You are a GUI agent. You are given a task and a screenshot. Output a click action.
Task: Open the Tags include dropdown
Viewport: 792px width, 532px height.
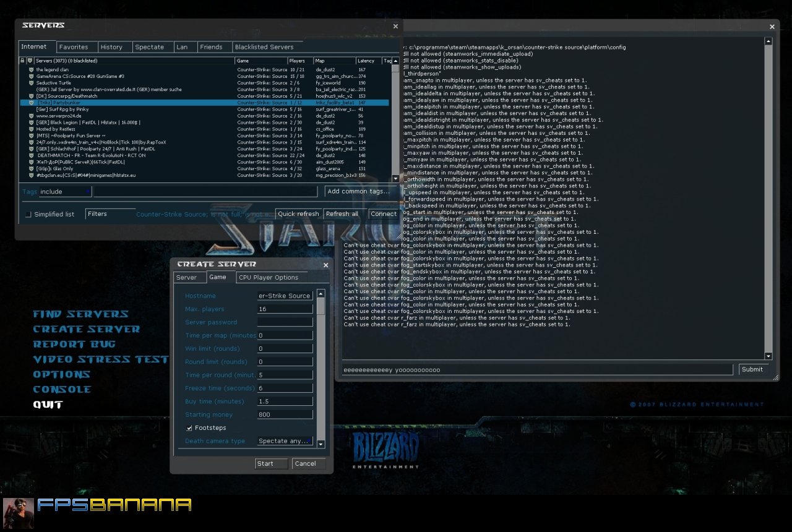coord(65,191)
